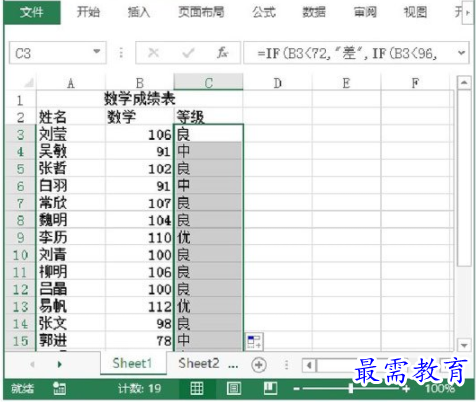Screen dimensions: 476x402
Task: Open the 页面布局 ribbon tab
Action: coord(201,12)
